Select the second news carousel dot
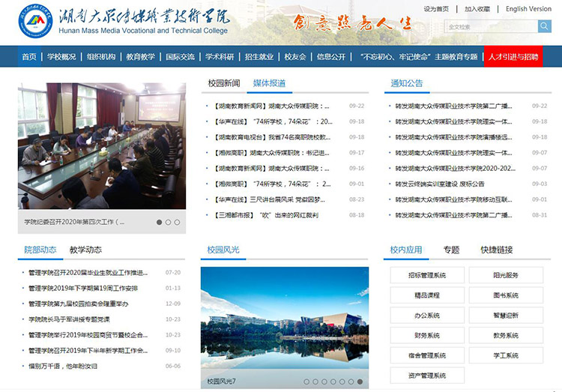This screenshot has height=392, width=562. point(168,223)
